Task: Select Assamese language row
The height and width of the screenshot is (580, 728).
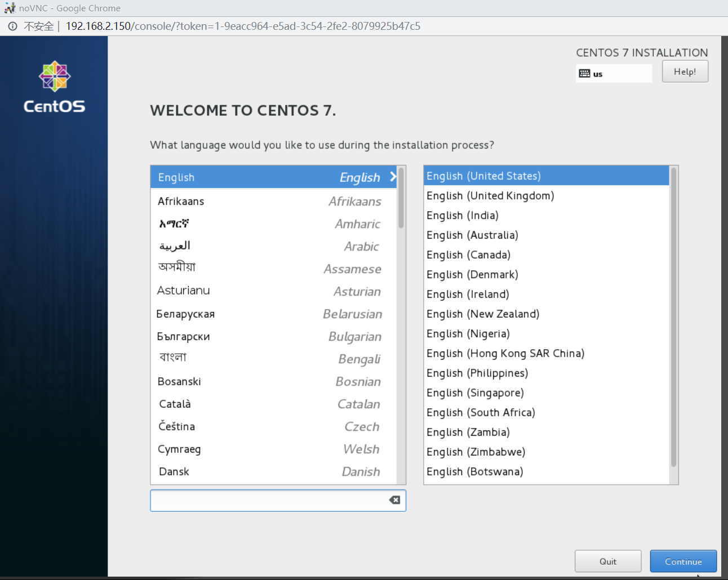Action: click(x=274, y=269)
